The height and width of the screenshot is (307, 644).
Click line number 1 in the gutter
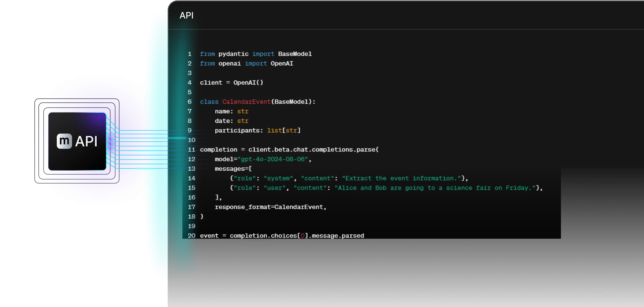[x=189, y=54]
